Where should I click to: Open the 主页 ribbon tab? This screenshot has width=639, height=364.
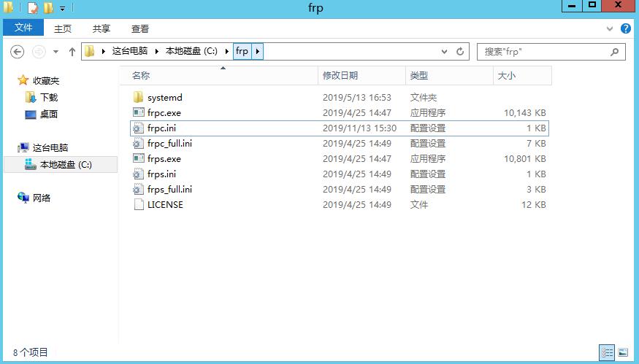pos(63,28)
